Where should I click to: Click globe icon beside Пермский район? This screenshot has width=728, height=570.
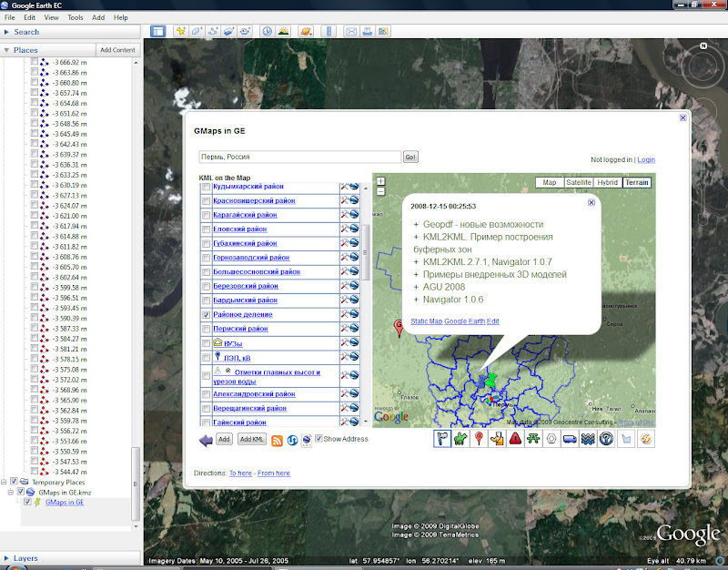click(354, 328)
